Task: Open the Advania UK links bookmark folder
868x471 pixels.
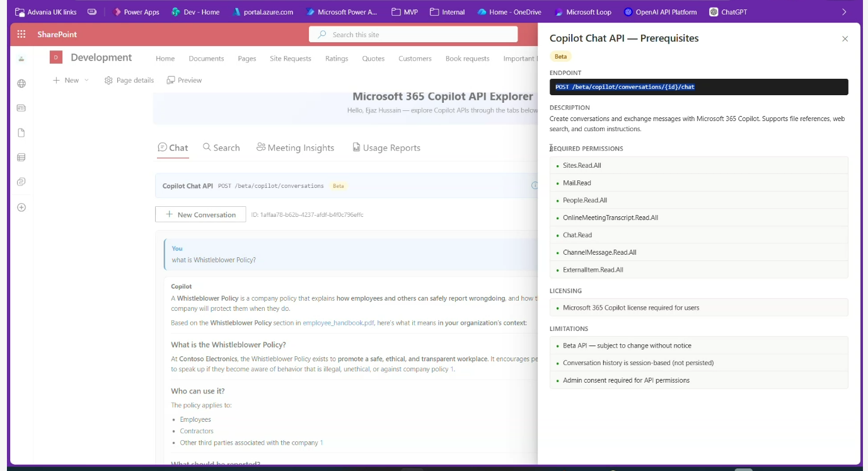Action: tap(45, 12)
